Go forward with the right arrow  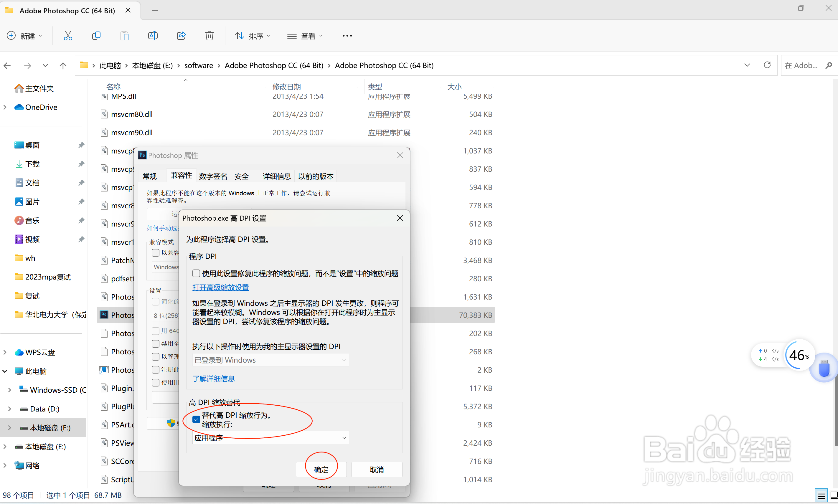point(27,66)
